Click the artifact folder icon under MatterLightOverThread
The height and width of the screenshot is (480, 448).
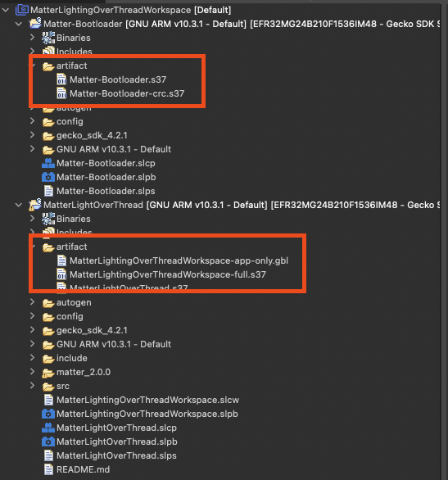[48, 247]
